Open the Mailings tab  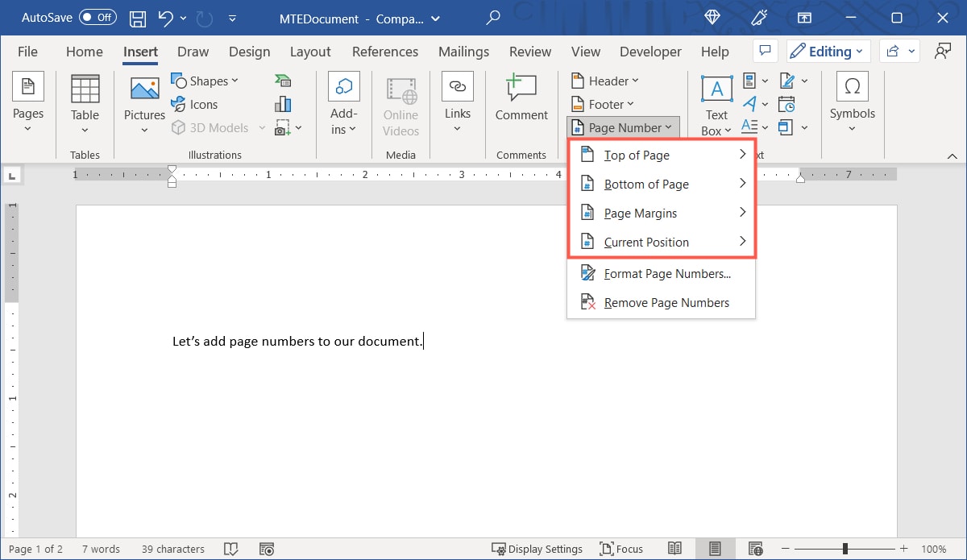point(463,51)
